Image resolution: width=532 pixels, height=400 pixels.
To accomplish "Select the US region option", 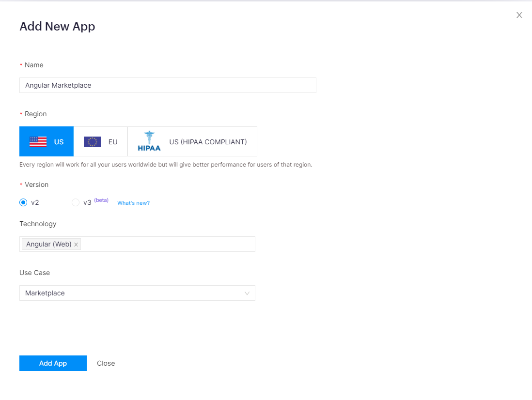I will 47,141.
